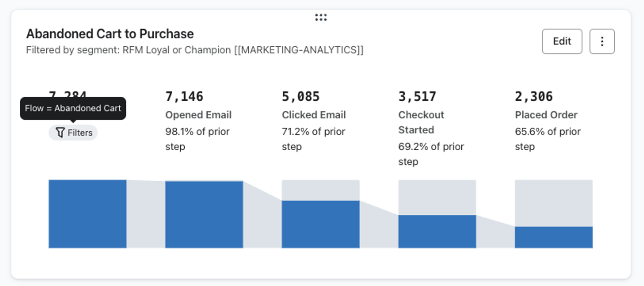Viewport: 644px width, 286px height.
Task: Click the Abandoned Cart to Purchase title
Action: pos(110,34)
